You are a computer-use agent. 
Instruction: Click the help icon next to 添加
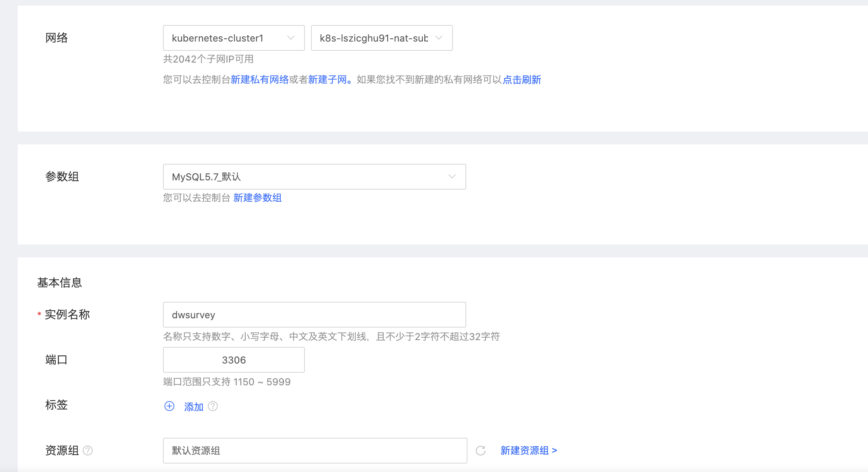point(213,406)
